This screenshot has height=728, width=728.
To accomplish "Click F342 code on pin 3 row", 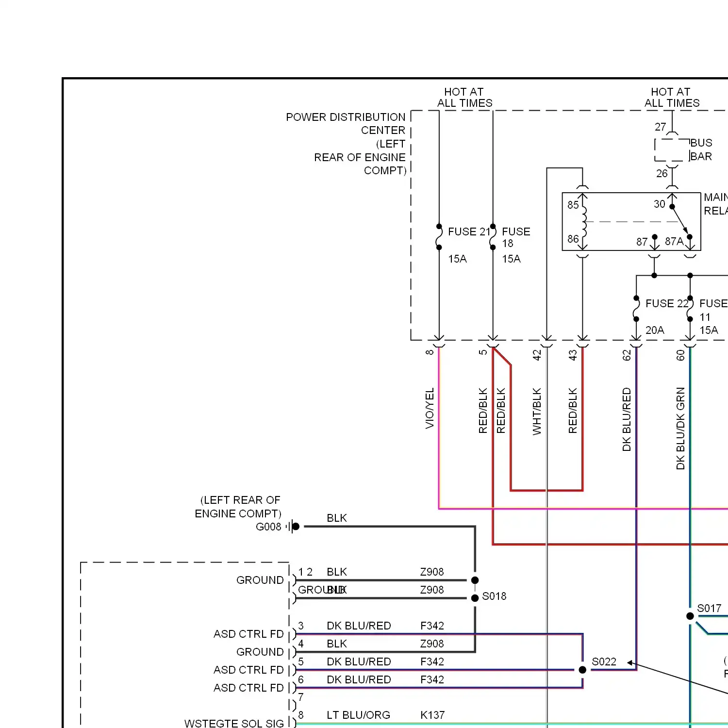I will pos(432,626).
